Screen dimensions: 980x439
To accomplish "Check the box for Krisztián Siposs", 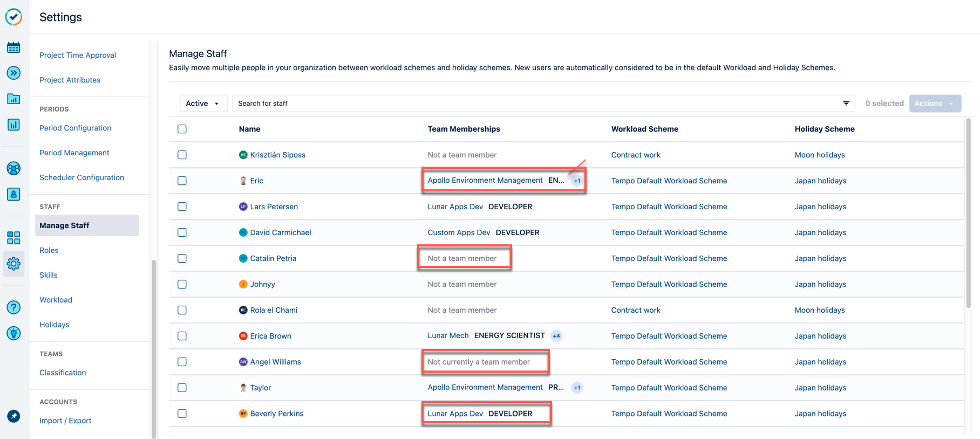I will (182, 155).
